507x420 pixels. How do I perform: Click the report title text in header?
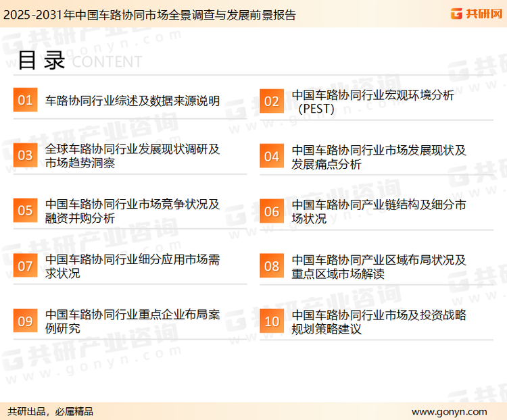tap(149, 15)
